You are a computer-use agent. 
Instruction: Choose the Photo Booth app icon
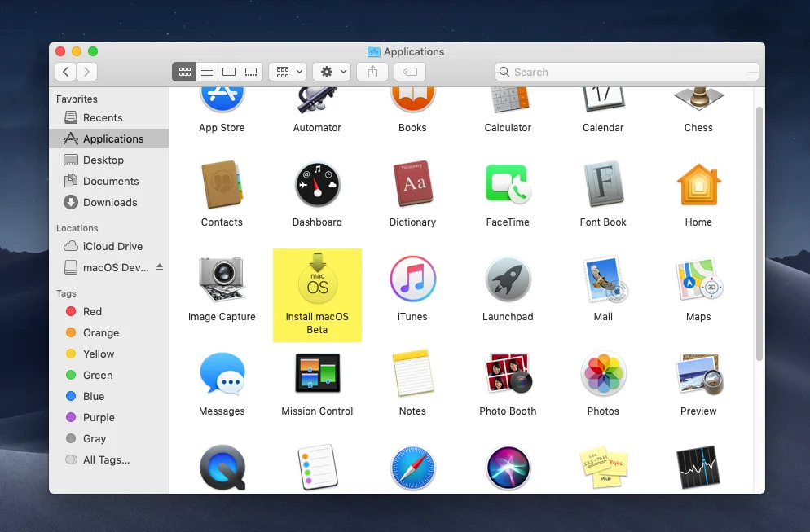point(508,373)
